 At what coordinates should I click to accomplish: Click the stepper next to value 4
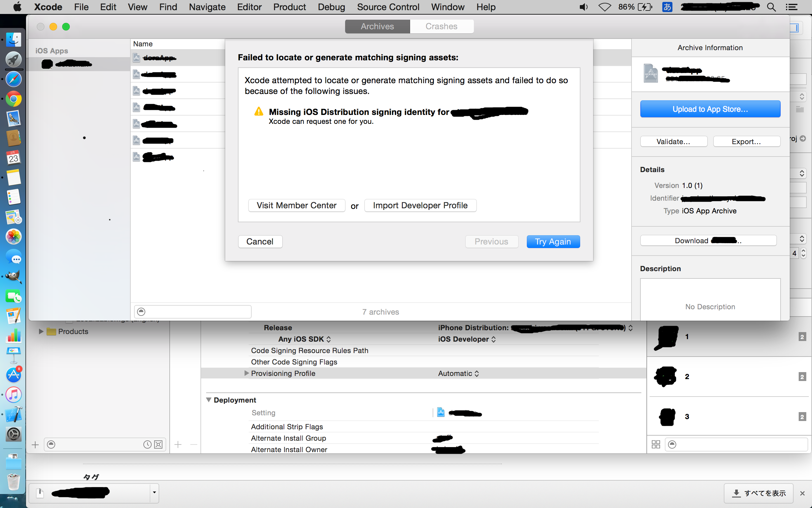[803, 253]
